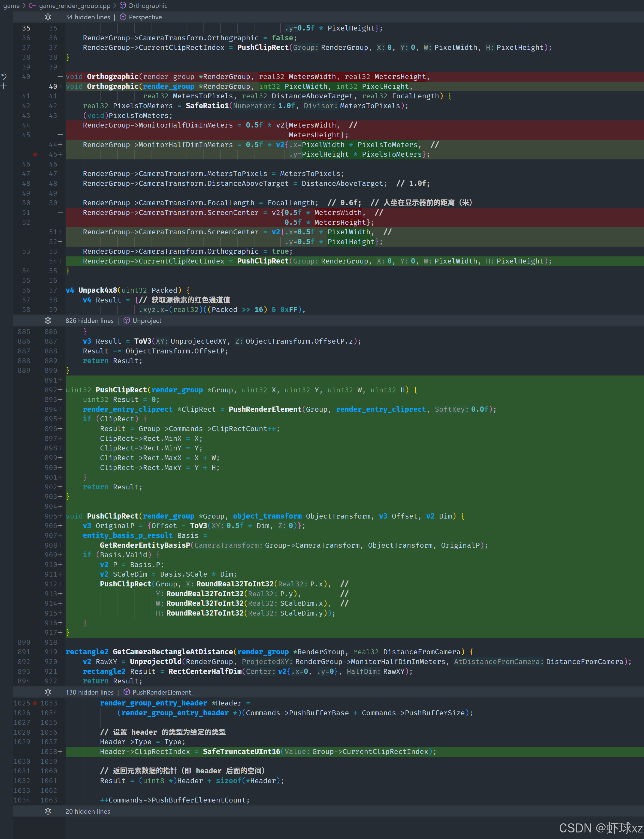Click the C++ file icon in breadcrumb
The image size is (644, 839).
click(x=33, y=5)
